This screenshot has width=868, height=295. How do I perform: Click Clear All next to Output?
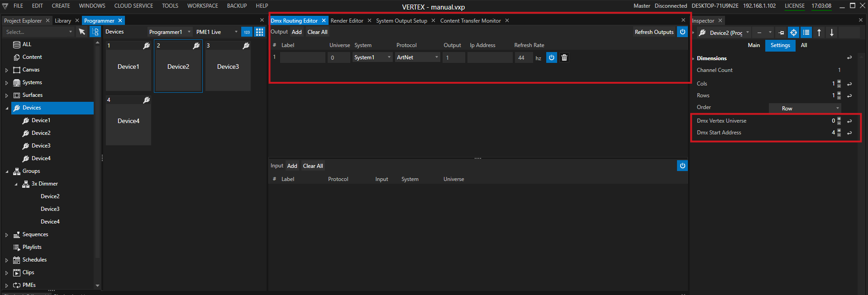(x=317, y=32)
